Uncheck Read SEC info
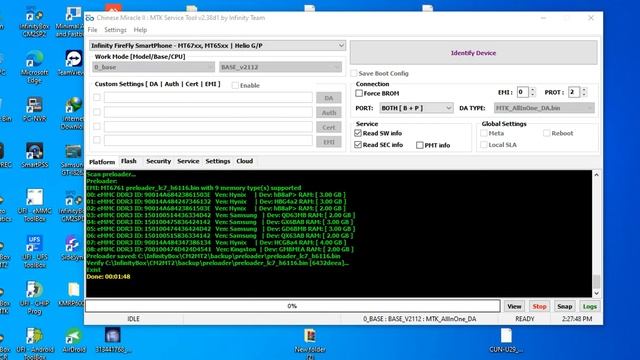 pos(358,144)
